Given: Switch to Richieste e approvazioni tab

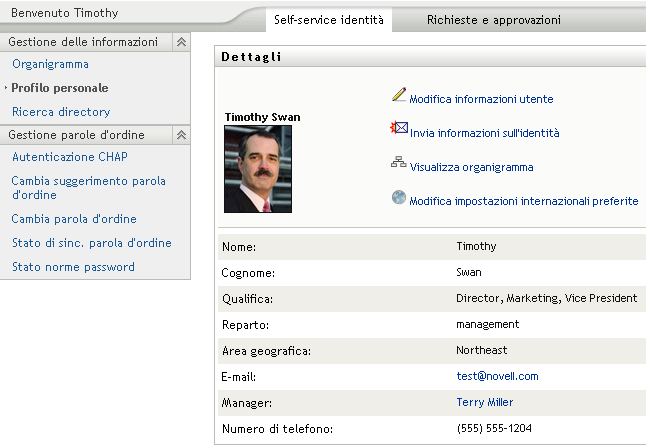Looking at the screenshot, I should tap(493, 19).
